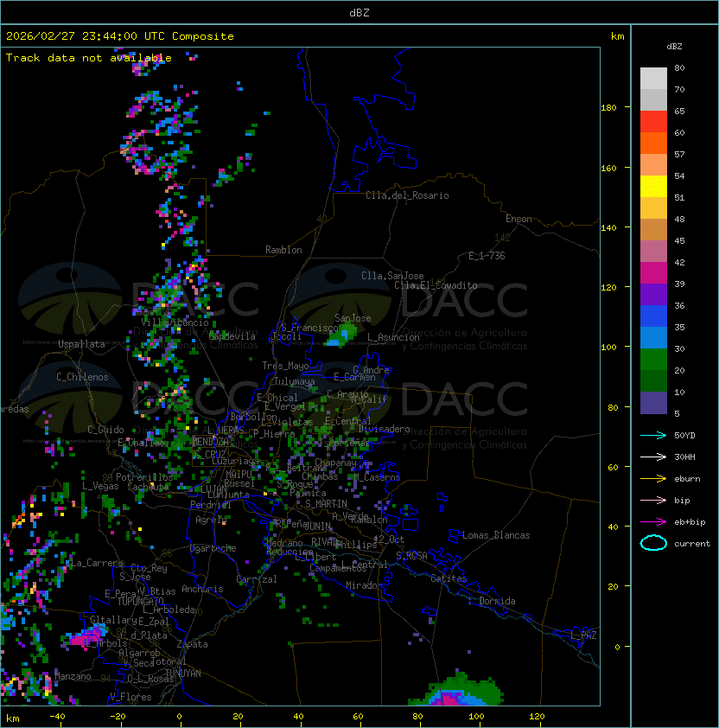The image size is (719, 728).
Task: Select the mauve 42-45 dBZ swatch
Action: click(x=653, y=252)
